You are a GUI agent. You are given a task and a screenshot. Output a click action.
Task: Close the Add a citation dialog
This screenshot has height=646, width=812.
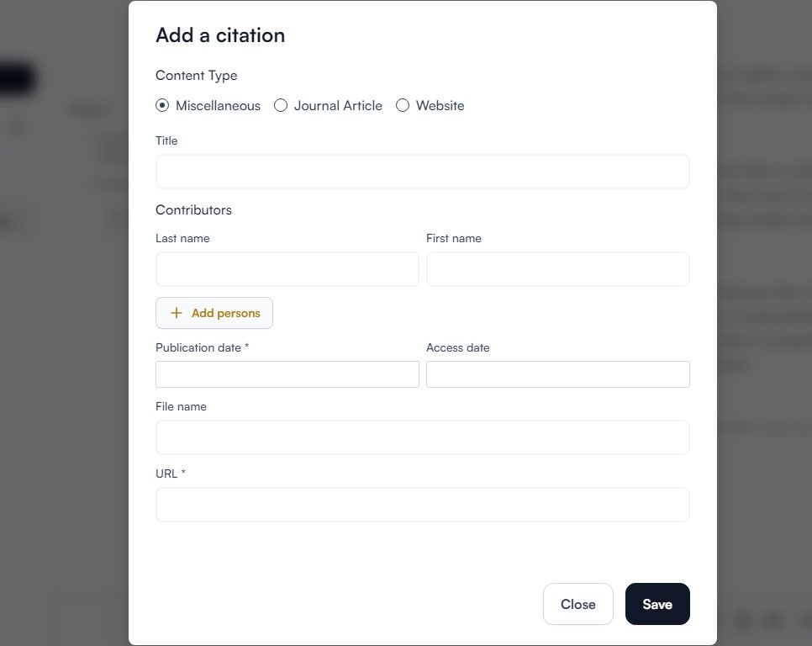pyautogui.click(x=578, y=604)
